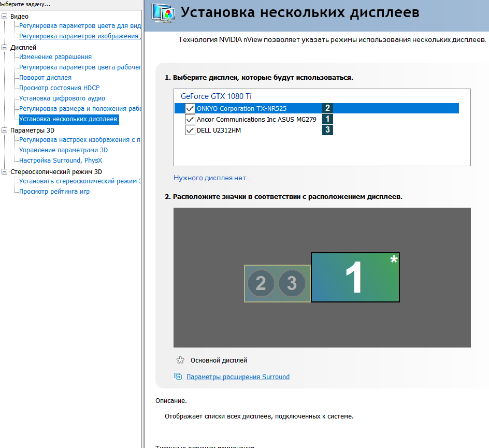
Task: Open Регулировка параметров изображения for video
Action: click(x=80, y=36)
